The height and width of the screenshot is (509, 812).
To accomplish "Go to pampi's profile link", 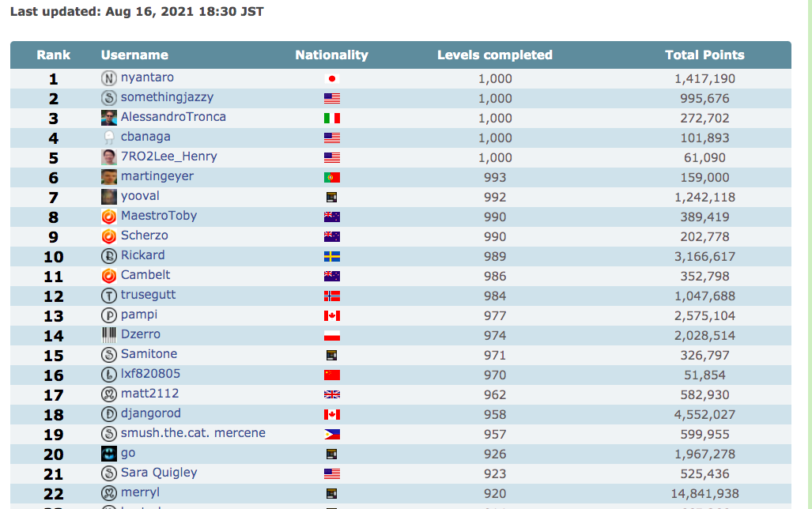I will (x=139, y=315).
